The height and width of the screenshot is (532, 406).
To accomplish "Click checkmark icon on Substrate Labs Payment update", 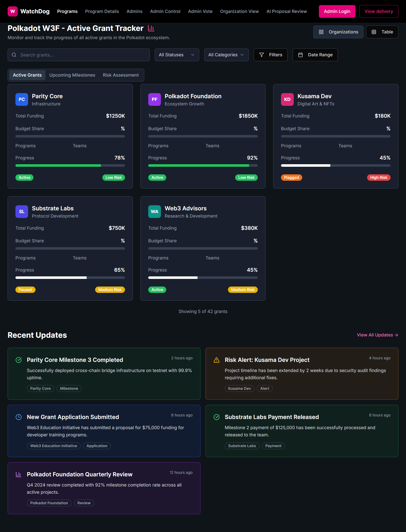I will (x=217, y=417).
